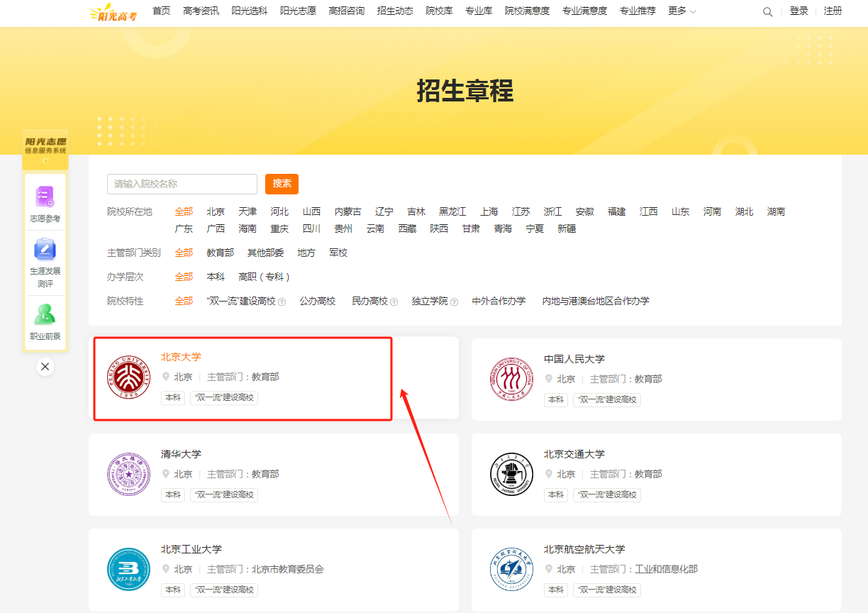The image size is (868, 613).
Task: Filter location by 四川
Action: tap(311, 228)
